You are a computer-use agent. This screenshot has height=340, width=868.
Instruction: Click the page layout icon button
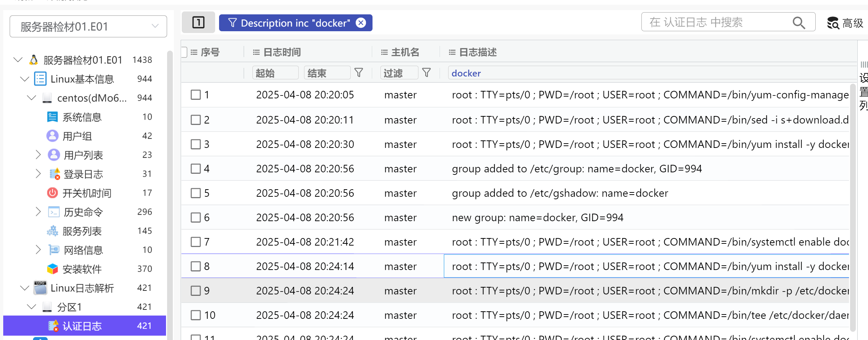click(x=198, y=23)
